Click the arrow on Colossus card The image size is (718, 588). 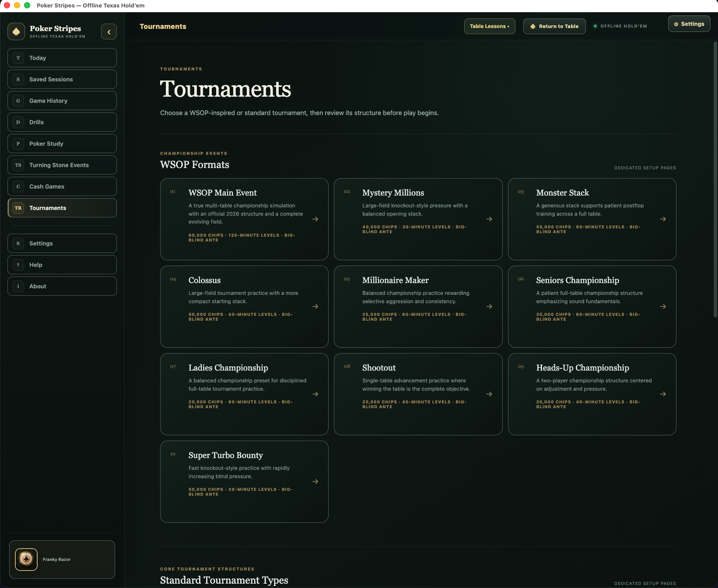[x=315, y=307]
